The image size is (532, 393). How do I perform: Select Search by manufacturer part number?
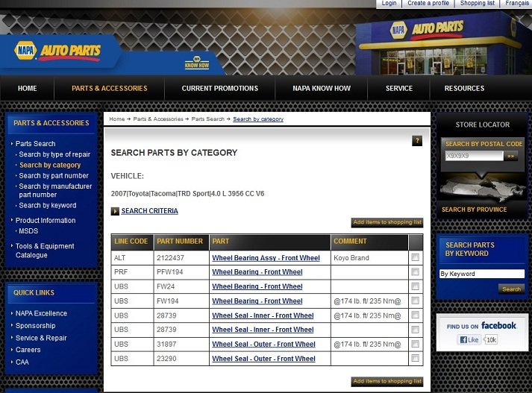click(x=55, y=191)
